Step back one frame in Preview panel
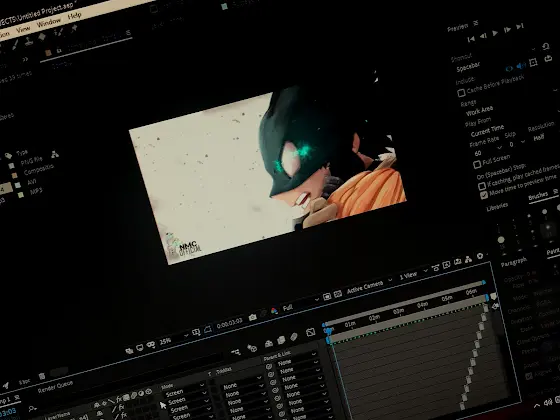560x420 pixels. tap(483, 36)
